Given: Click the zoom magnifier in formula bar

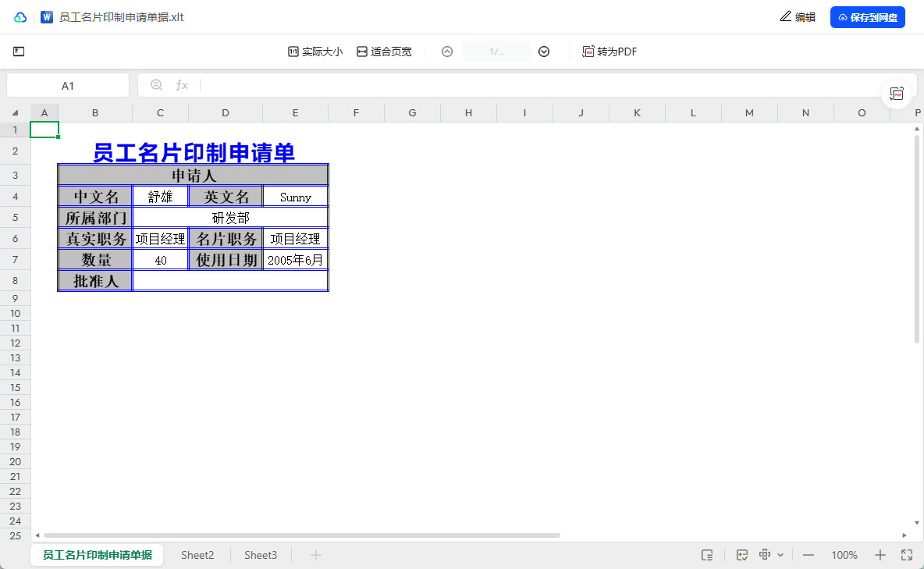Looking at the screenshot, I should click(x=156, y=85).
